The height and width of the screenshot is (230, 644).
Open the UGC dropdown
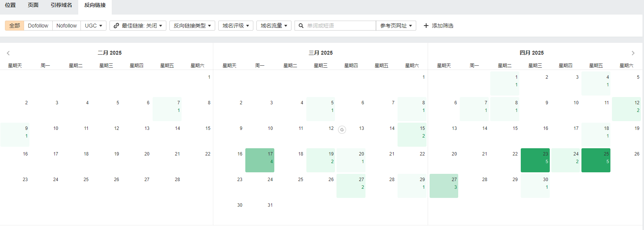[x=93, y=26]
